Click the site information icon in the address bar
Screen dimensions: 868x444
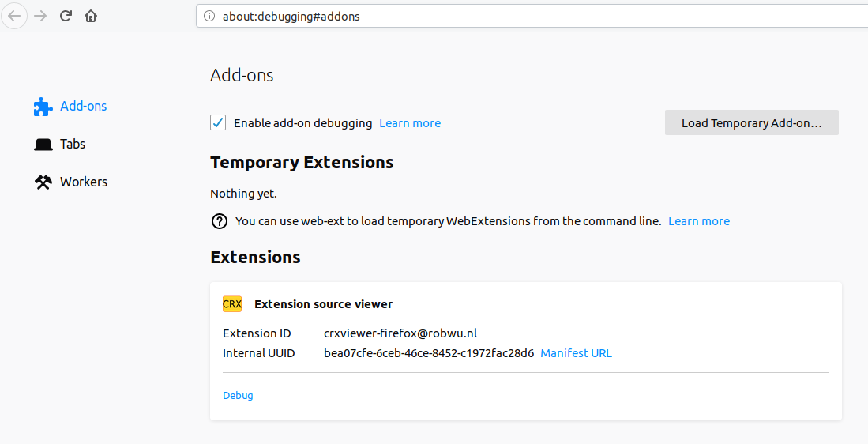click(x=209, y=16)
